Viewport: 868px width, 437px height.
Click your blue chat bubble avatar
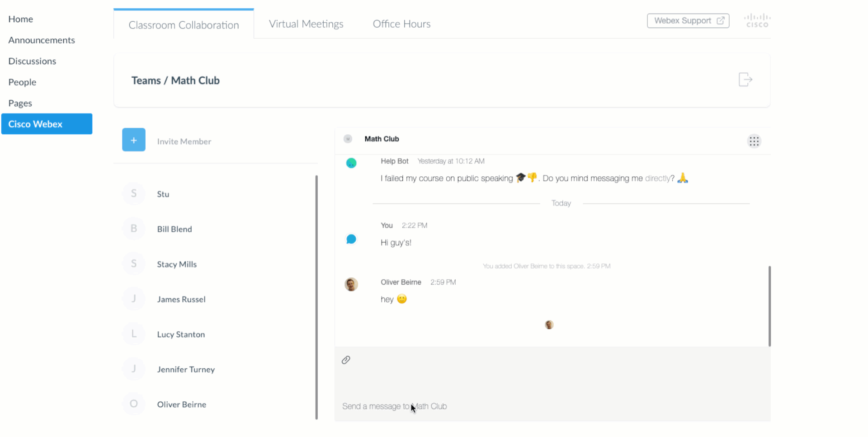(x=351, y=239)
